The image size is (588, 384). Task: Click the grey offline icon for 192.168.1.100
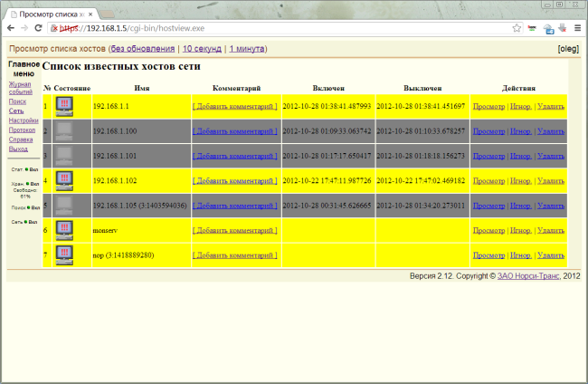(x=64, y=131)
